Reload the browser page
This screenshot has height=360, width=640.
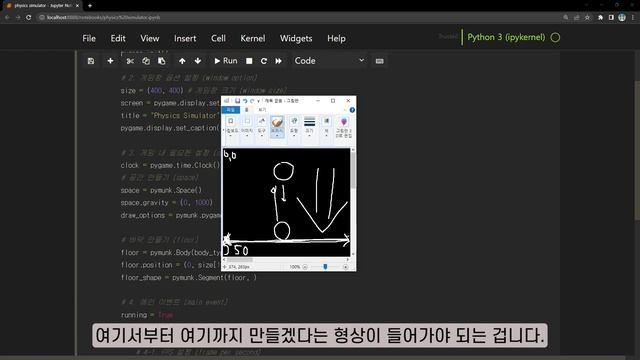[x=29, y=18]
